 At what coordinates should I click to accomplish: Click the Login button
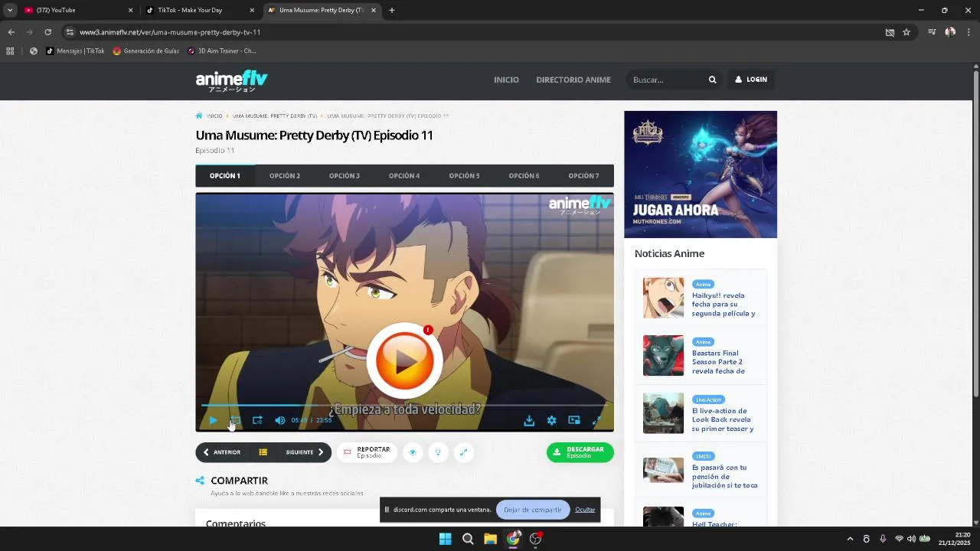751,80
